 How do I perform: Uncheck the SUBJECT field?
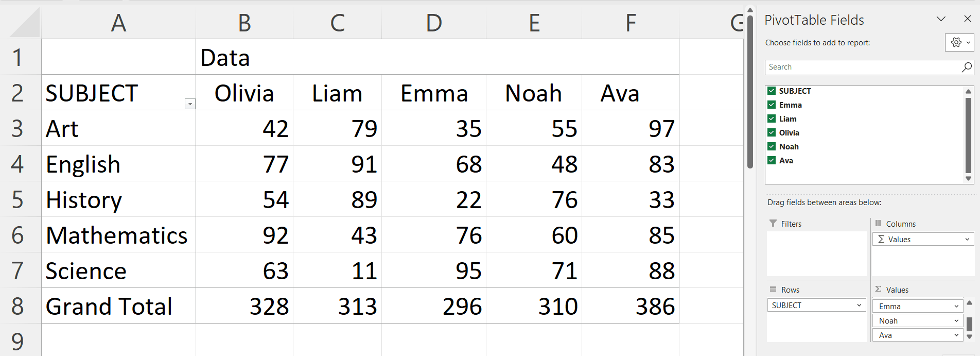(x=772, y=90)
